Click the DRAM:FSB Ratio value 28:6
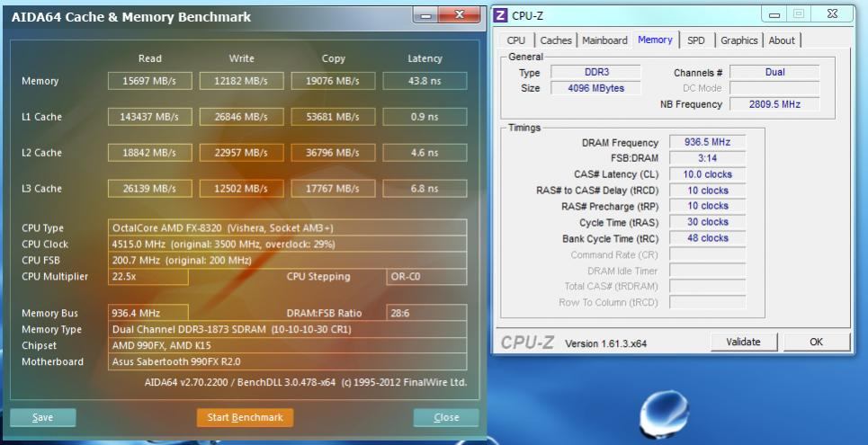This screenshot has height=445, width=868. [426, 313]
